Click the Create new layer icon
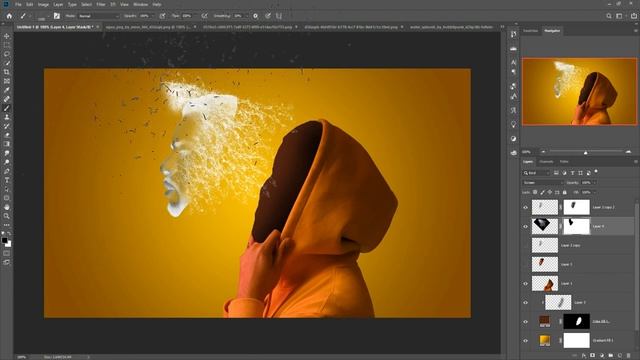This screenshot has height=360, width=640. [x=620, y=356]
